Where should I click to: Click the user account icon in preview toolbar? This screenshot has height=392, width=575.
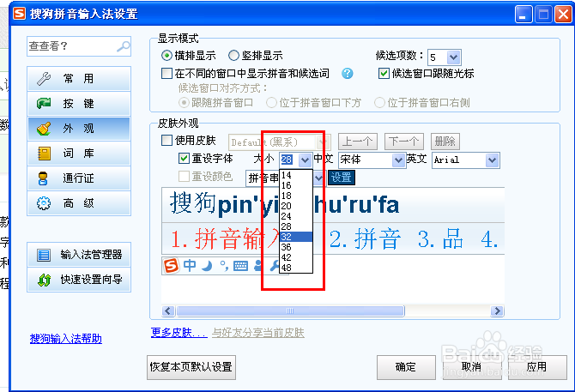(x=258, y=266)
